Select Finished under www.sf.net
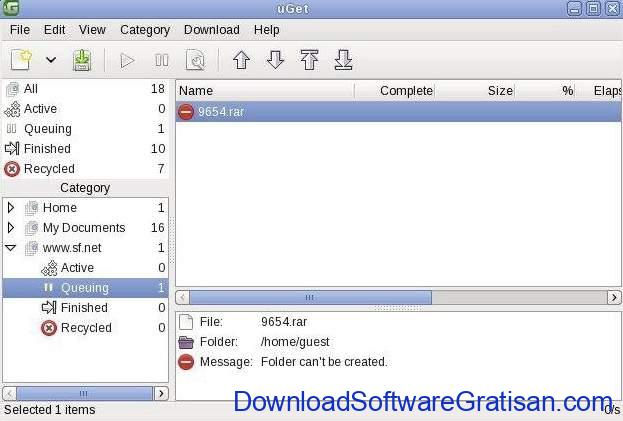 tap(85, 307)
